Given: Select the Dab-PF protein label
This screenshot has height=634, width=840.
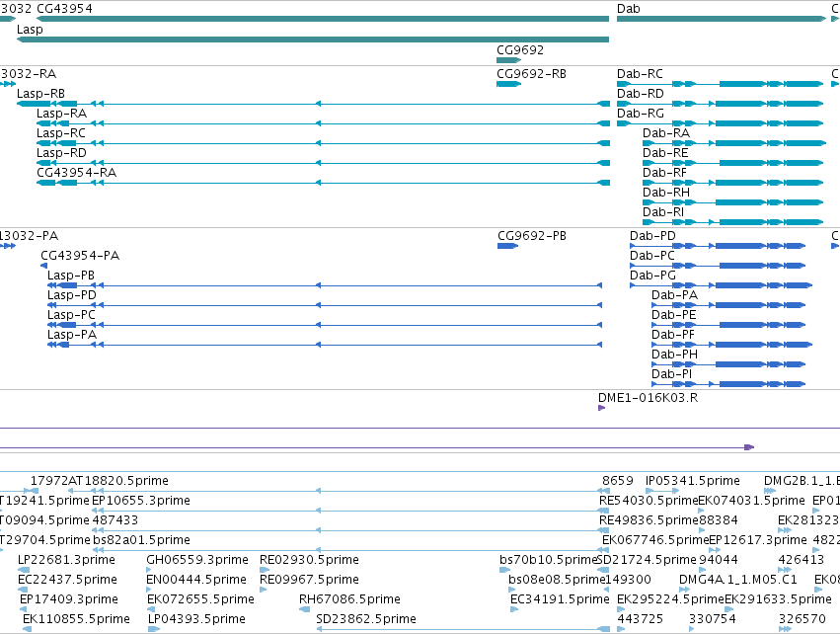Looking at the screenshot, I should [673, 335].
